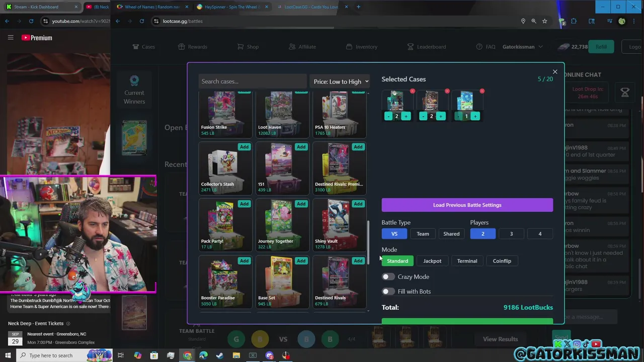This screenshot has width=644, height=362.
Task: Enable the Fill with Bots toggle
Action: [x=388, y=291]
